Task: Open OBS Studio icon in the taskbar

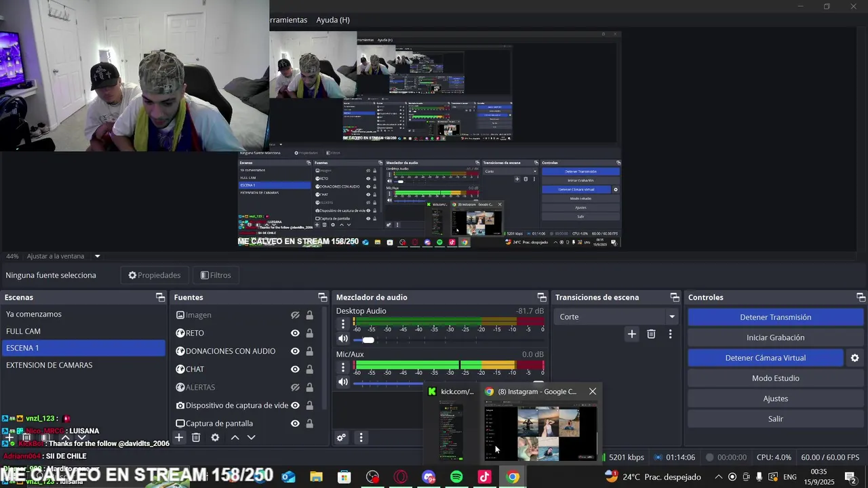Action: (x=372, y=477)
